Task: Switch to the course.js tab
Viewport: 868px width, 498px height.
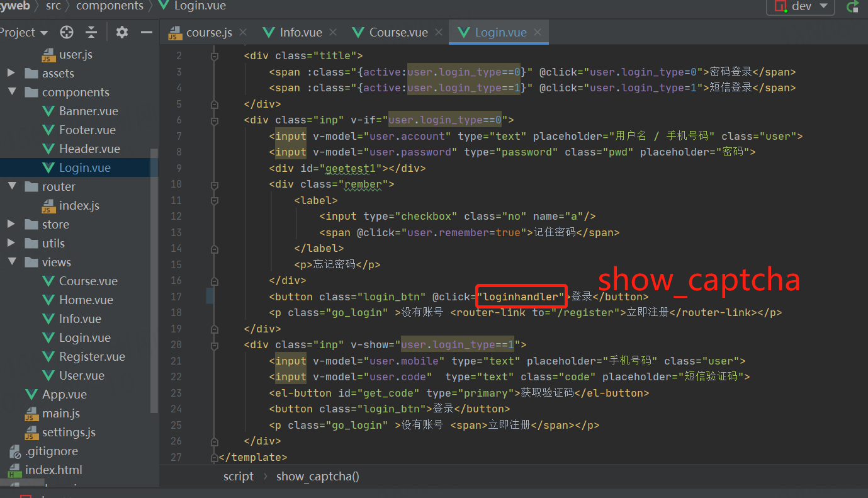Action: tap(208, 32)
